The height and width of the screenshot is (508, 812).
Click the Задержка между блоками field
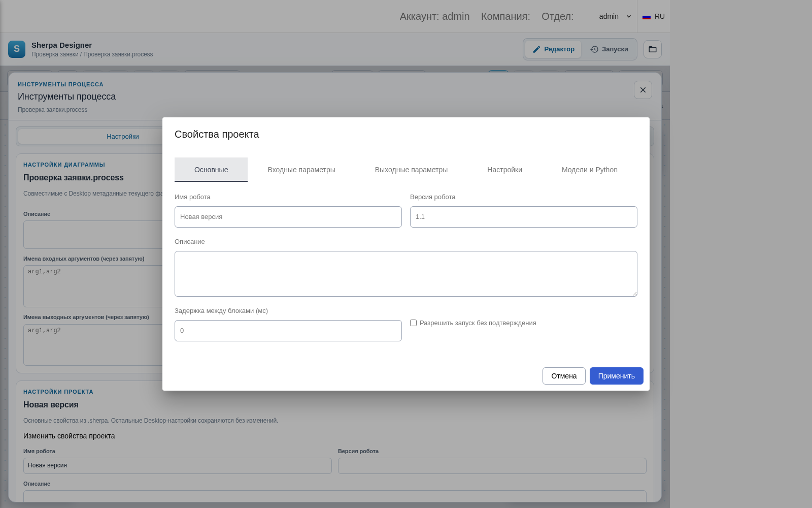[x=288, y=331]
